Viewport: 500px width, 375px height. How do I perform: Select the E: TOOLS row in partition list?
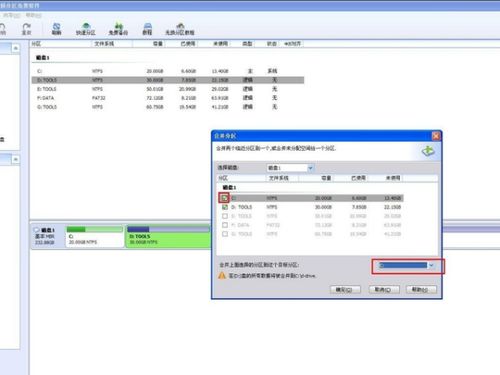[x=168, y=89]
